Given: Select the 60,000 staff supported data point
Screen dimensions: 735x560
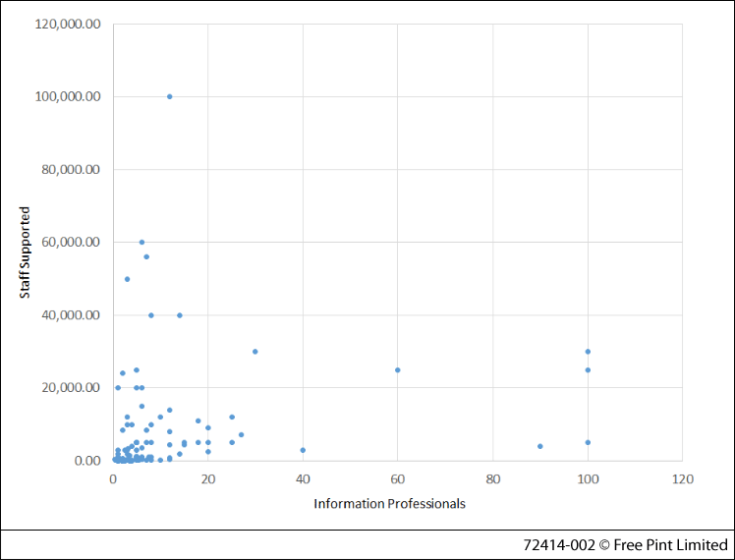Looking at the screenshot, I should [141, 242].
